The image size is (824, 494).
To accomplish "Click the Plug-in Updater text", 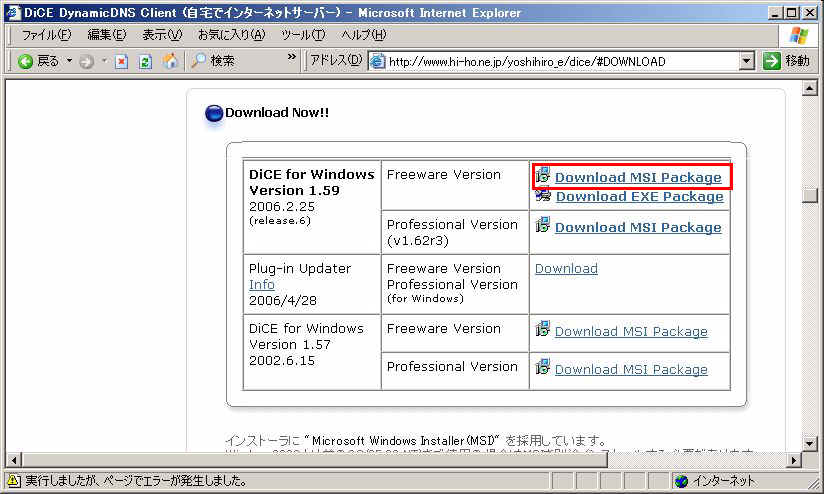I will click(300, 269).
